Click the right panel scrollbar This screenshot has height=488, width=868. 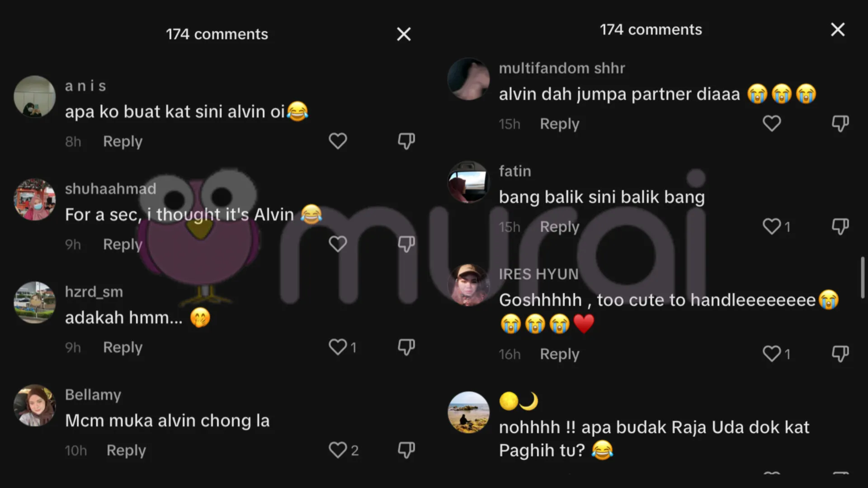pyautogui.click(x=863, y=277)
